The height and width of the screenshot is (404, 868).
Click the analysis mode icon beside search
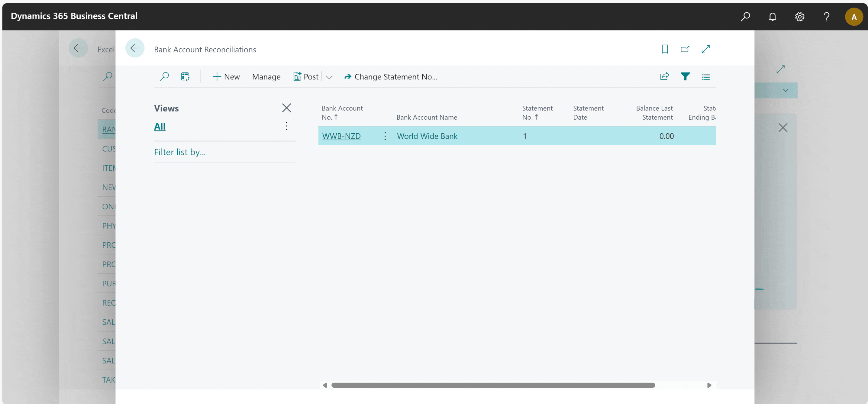pos(185,76)
